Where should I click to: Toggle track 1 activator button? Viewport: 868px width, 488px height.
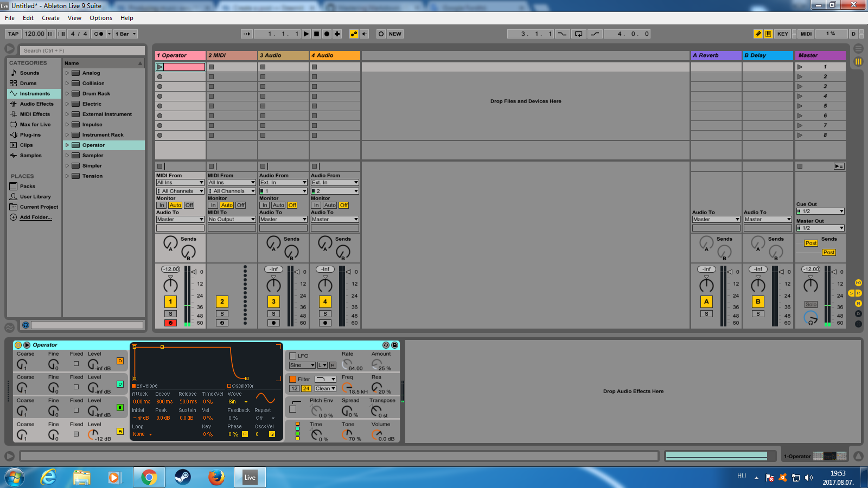pos(170,301)
